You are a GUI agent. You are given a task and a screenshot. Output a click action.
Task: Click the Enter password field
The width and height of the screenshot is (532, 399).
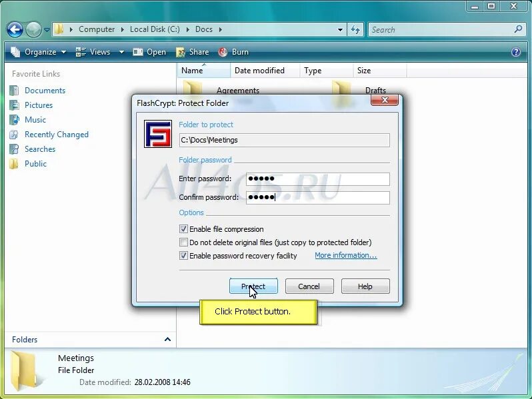(x=318, y=179)
